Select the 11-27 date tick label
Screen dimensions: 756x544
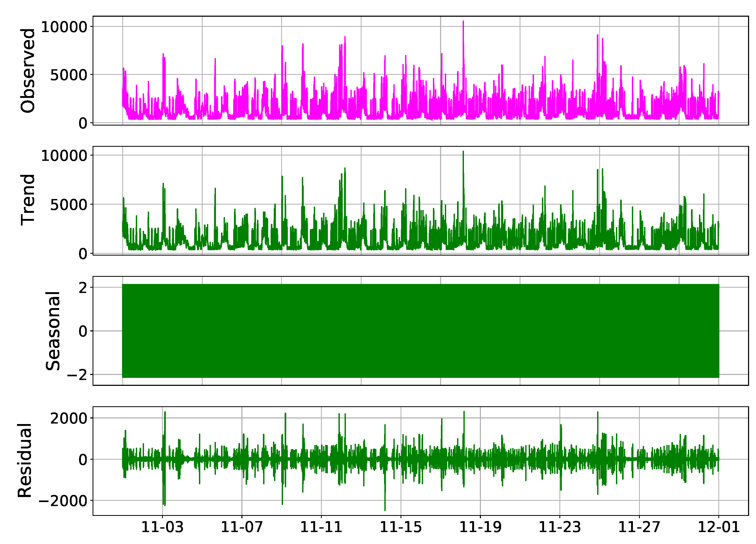[x=639, y=527]
